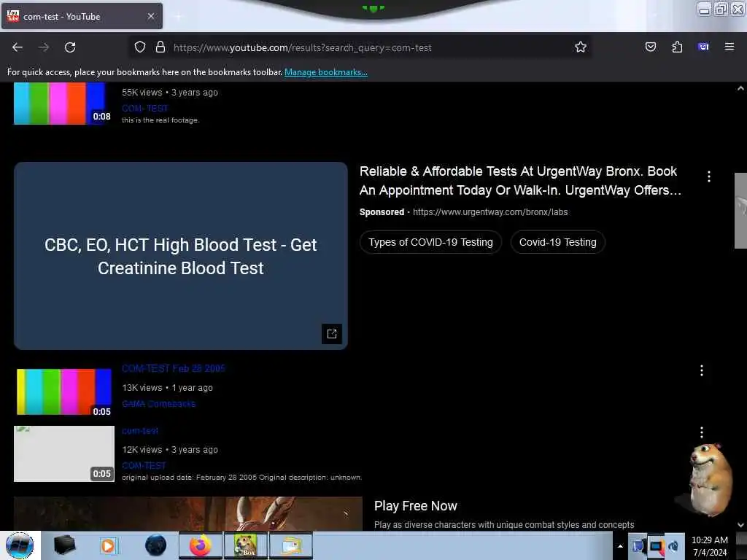Click the urgentway.com/bronx/labs URL

point(490,212)
